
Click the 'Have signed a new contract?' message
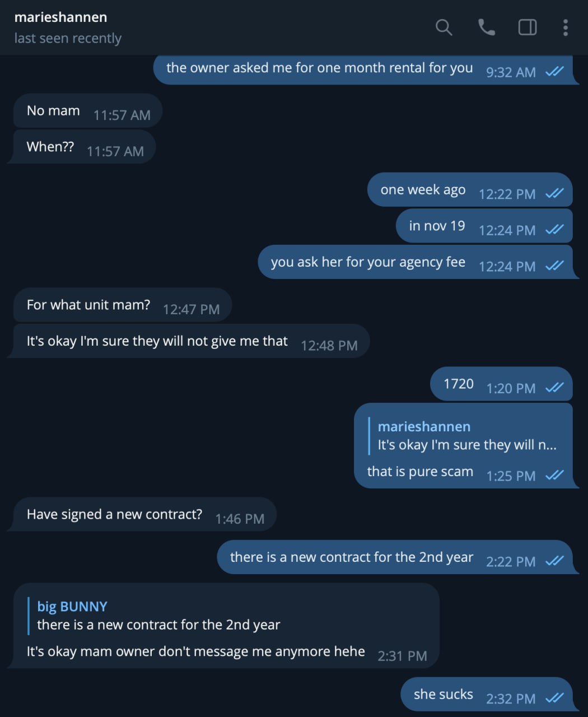point(114,514)
